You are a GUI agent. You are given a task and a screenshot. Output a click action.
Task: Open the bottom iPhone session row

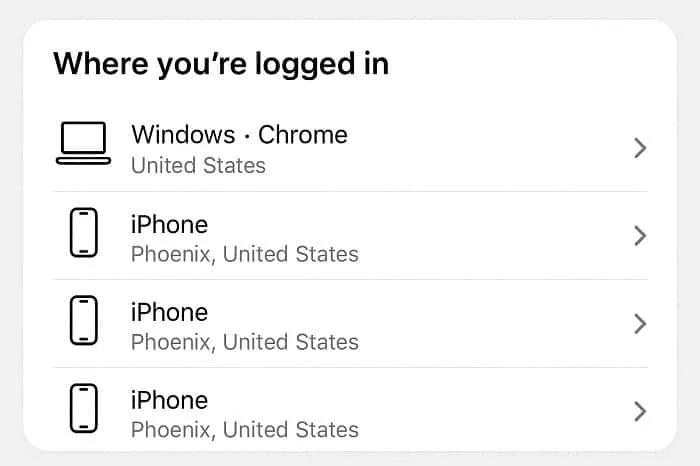pyautogui.click(x=350, y=410)
